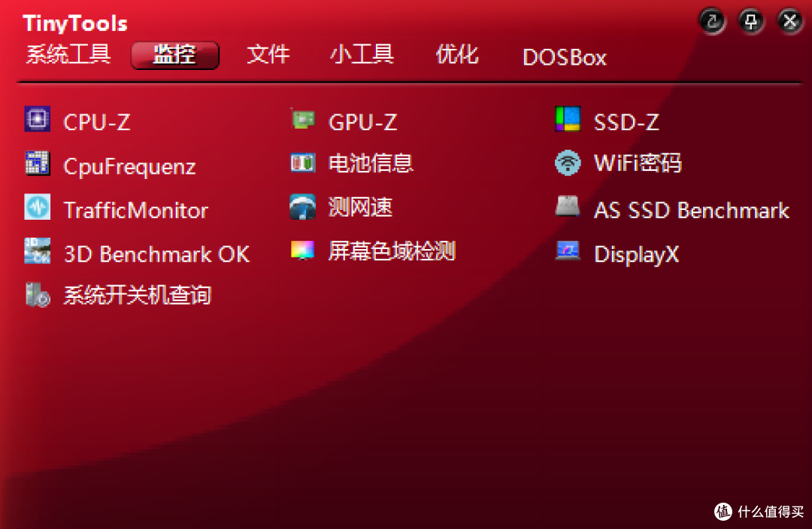Open the 文件 tab
Image resolution: width=812 pixels, height=529 pixels.
pyautogui.click(x=268, y=54)
